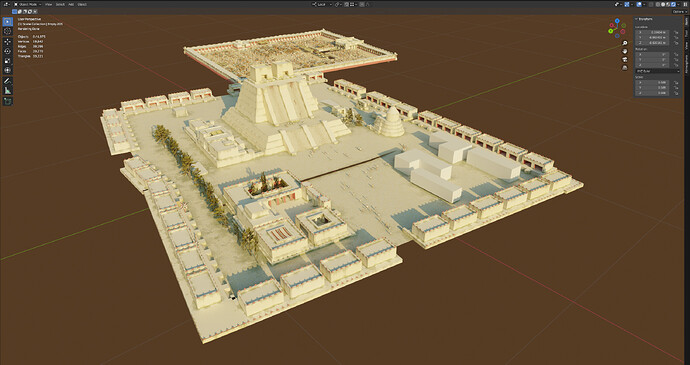
Task: Toggle snapping magnet in header
Action: click(346, 4)
